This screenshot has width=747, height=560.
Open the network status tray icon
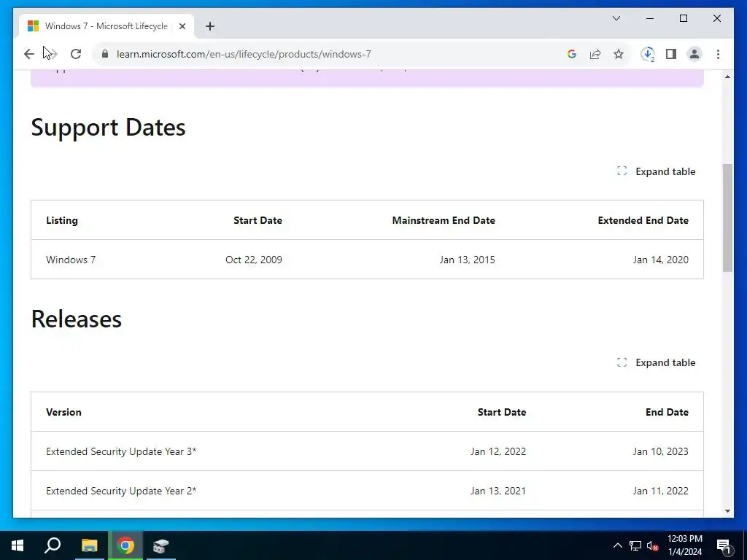click(635, 545)
